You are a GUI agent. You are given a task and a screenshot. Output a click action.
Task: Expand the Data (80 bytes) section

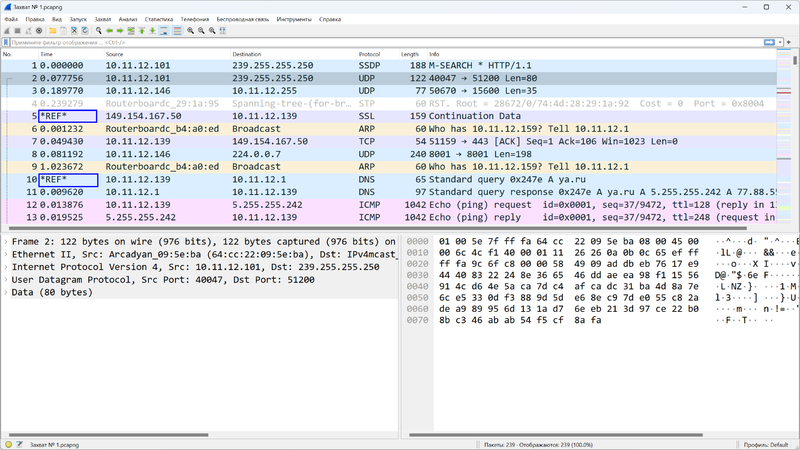point(6,292)
